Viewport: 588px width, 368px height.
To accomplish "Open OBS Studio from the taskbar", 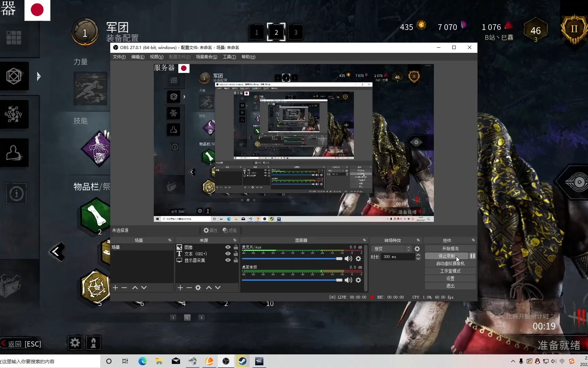I will [x=226, y=361].
